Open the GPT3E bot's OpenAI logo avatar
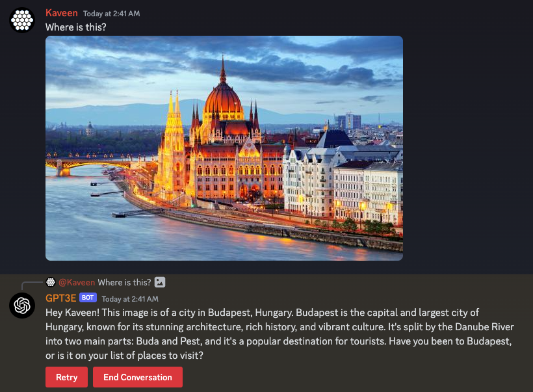Screen dimensions: 533x392 point(22,306)
